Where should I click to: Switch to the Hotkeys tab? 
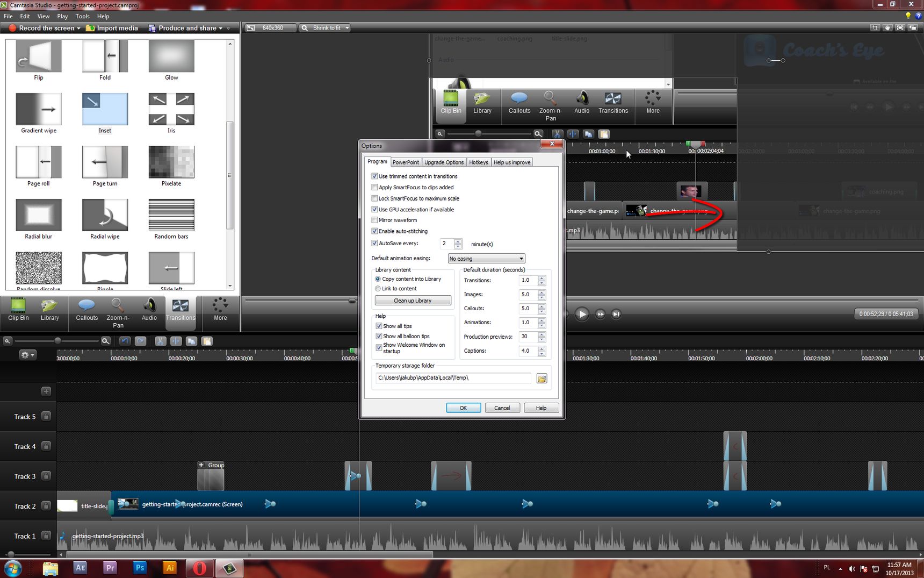tap(479, 162)
